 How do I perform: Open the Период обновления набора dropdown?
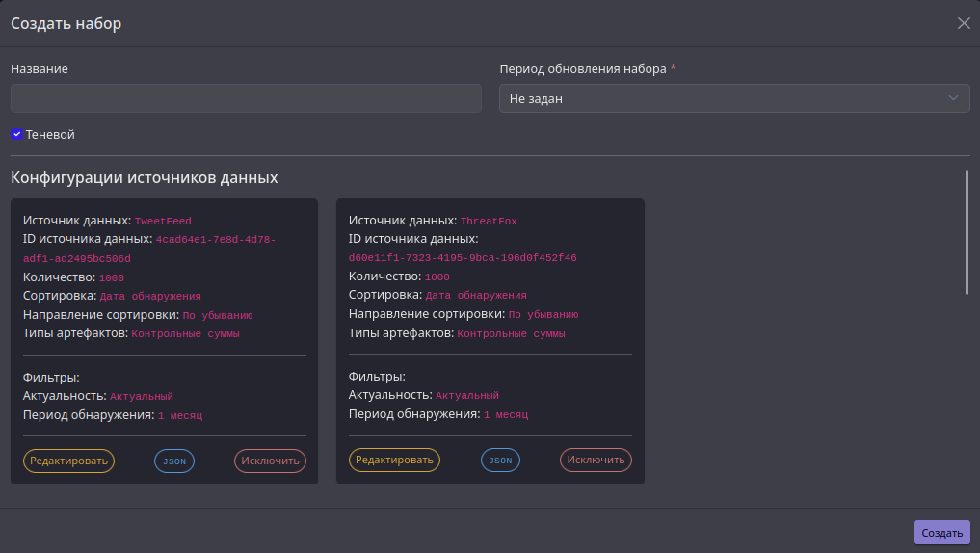[723, 98]
